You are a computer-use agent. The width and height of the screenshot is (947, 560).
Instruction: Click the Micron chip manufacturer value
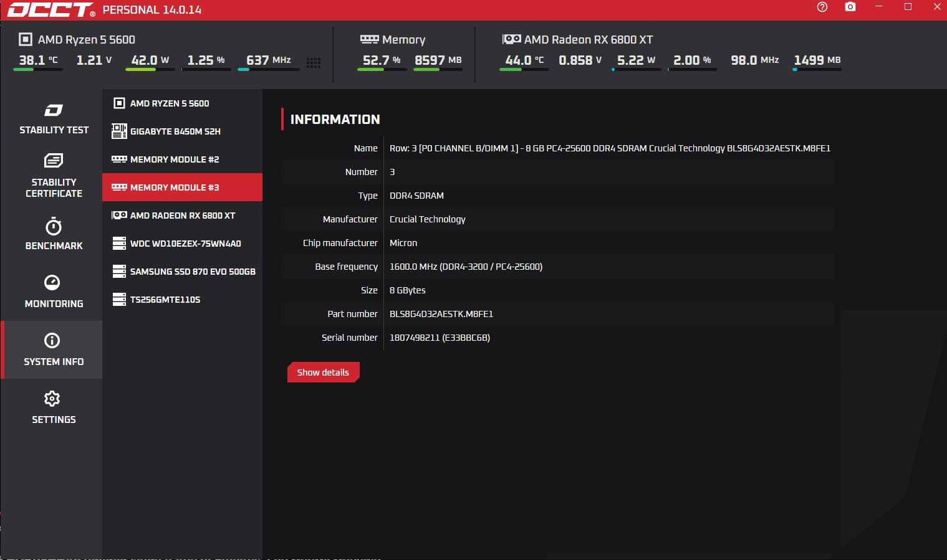click(x=403, y=243)
